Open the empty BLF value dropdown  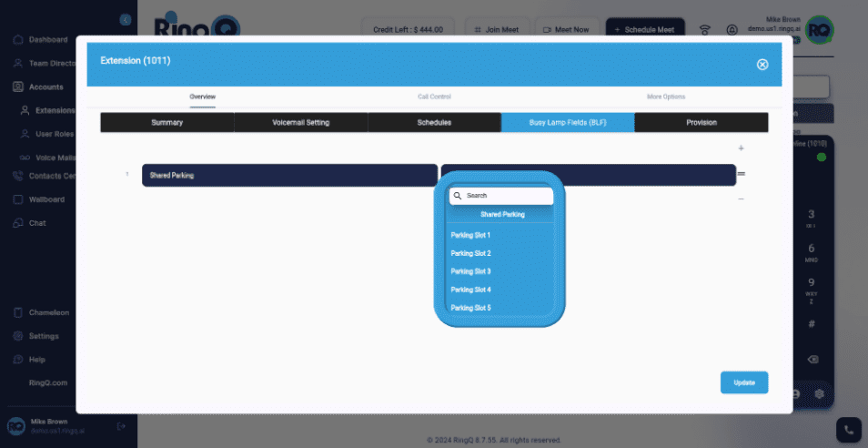(588, 175)
